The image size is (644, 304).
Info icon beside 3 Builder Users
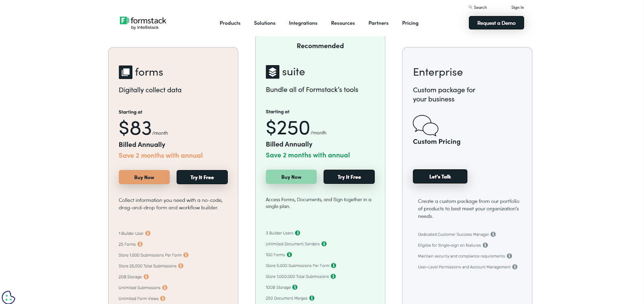tap(298, 233)
